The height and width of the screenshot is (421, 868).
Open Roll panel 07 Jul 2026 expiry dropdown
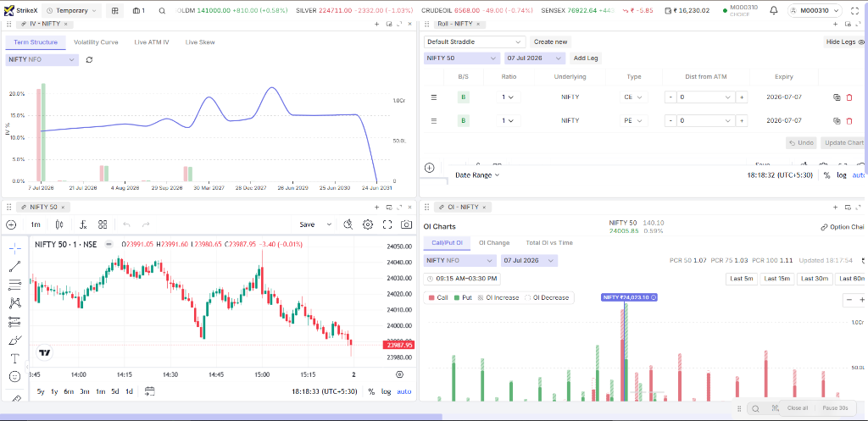(x=535, y=58)
